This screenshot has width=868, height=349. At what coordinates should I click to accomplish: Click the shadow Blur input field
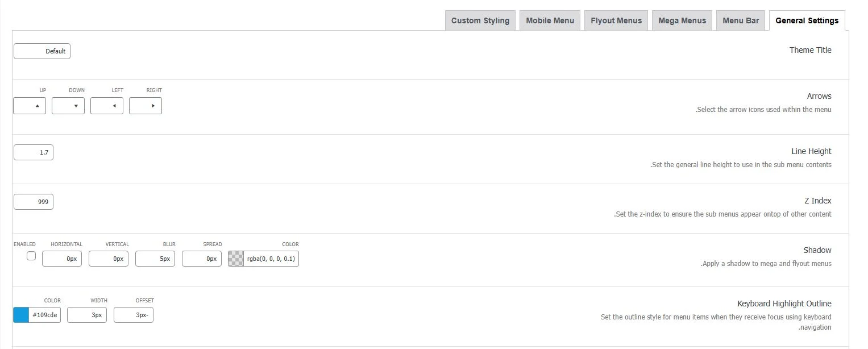[155, 259]
